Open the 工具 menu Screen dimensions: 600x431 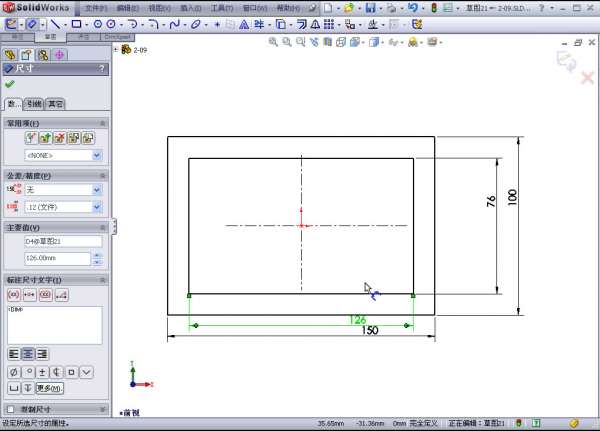(x=220, y=8)
